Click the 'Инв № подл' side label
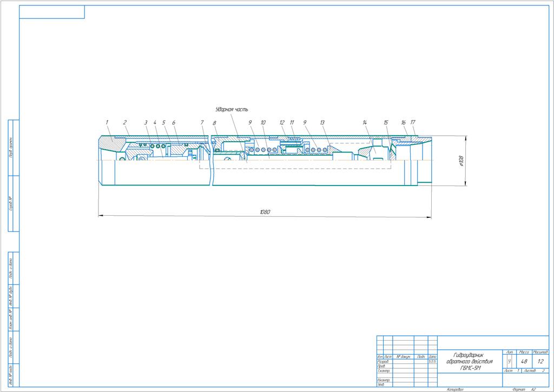The image size is (554, 392). pos(11,375)
